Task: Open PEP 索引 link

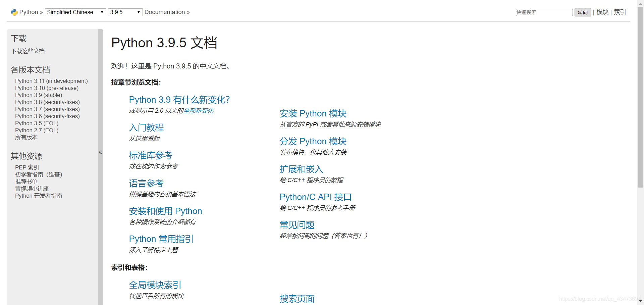Action: tap(27, 167)
